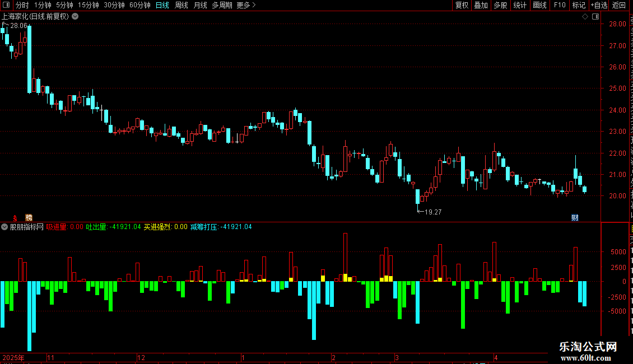
Task: Open the 统计 statistics tool
Action: tap(519, 5)
